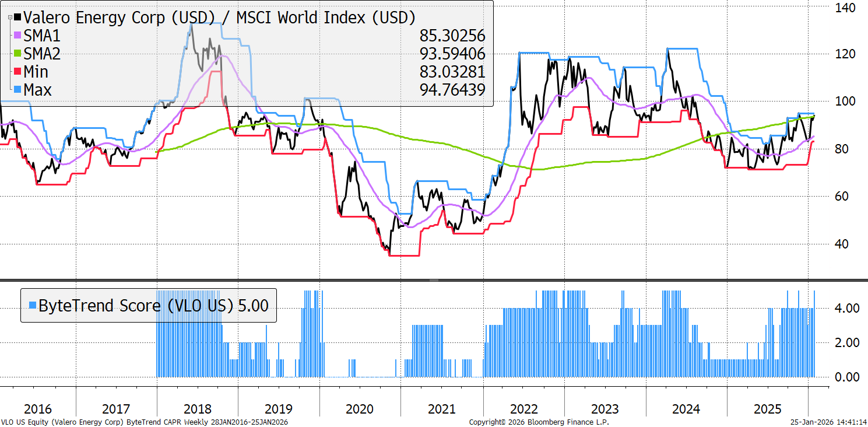Click the blue ByteTrend Score swatch

tap(33, 305)
